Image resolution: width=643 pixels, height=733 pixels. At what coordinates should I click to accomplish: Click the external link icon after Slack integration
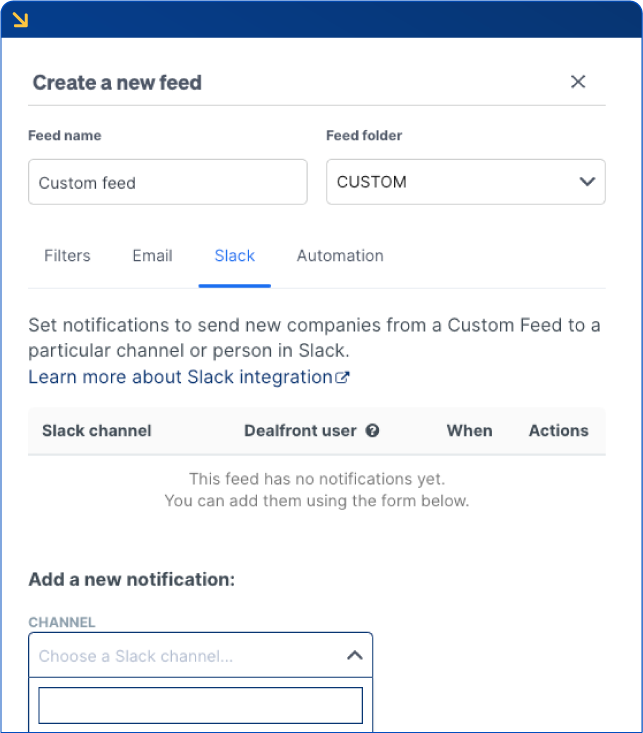(343, 377)
